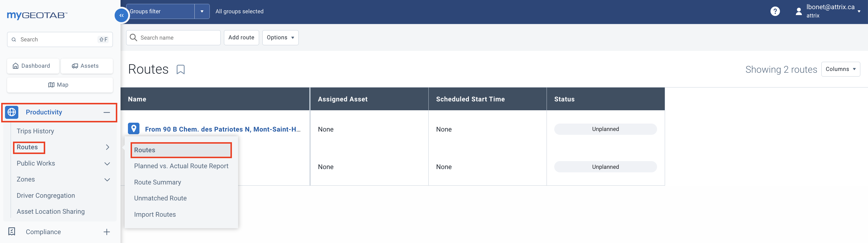
Task: Open Route Summary from the flyout
Action: (x=157, y=182)
